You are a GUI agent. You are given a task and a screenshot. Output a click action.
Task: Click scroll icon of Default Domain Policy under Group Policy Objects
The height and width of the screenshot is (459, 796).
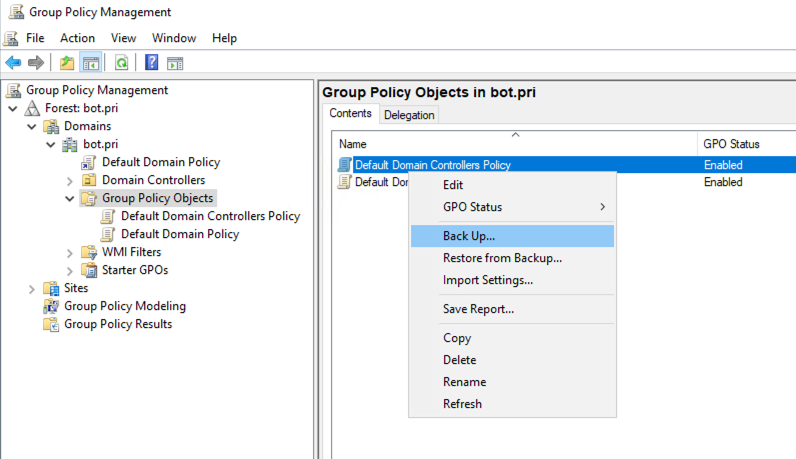click(x=108, y=234)
